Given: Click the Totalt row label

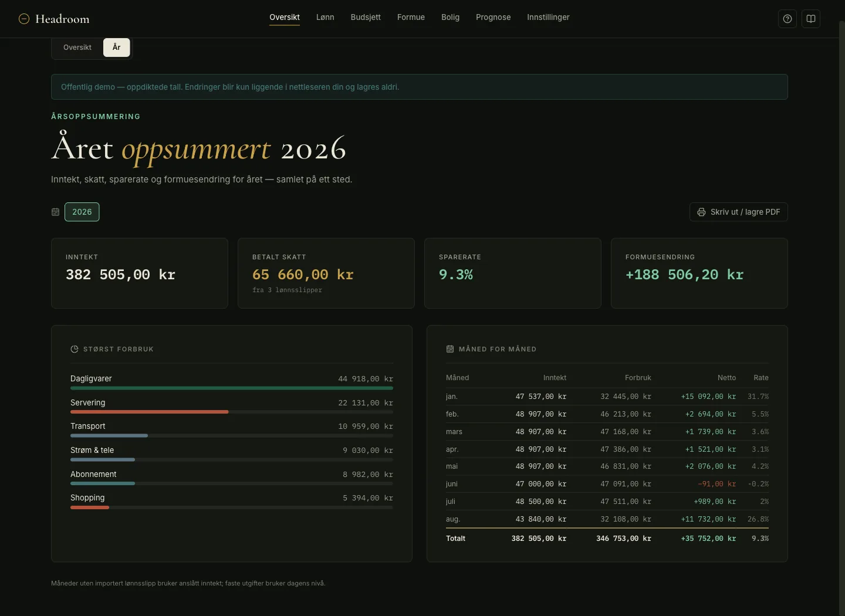Looking at the screenshot, I should (456, 539).
